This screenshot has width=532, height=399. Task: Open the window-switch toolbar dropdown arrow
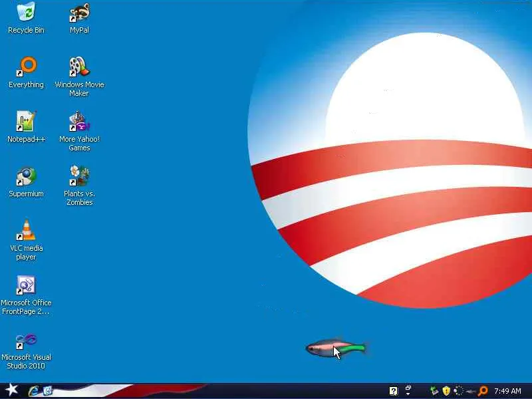(408, 394)
